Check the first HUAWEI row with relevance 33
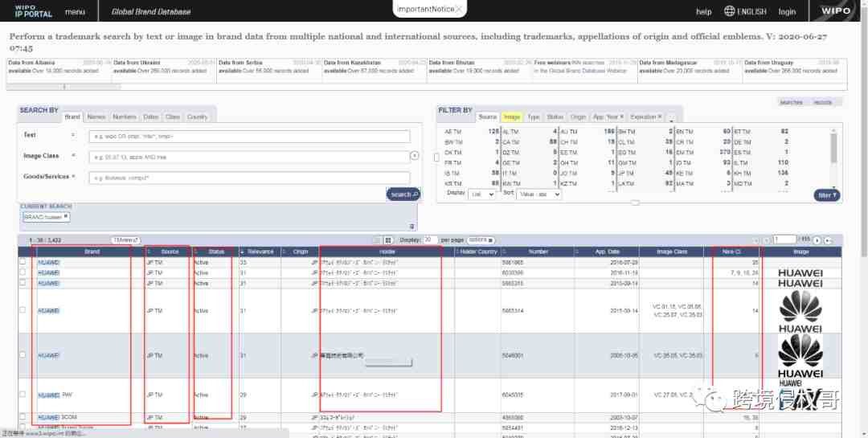868x438 pixels. tap(23, 261)
